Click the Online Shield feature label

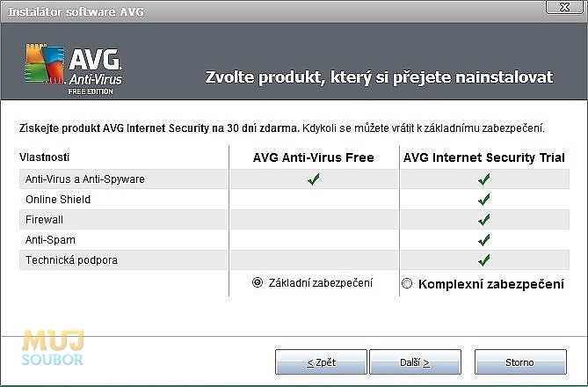point(58,200)
